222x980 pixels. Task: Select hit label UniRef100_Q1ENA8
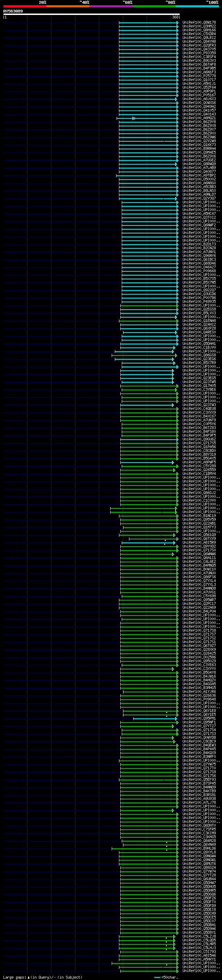point(199,321)
